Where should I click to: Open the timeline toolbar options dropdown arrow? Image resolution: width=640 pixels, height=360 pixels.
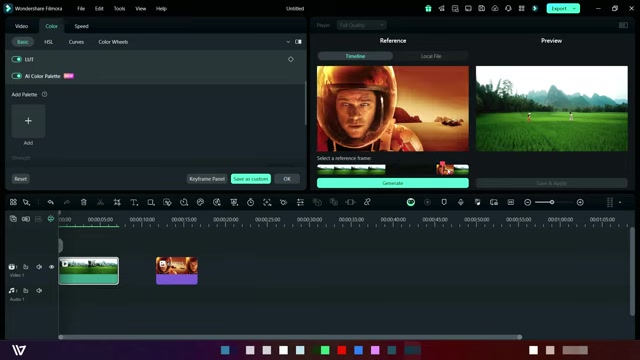[620, 202]
